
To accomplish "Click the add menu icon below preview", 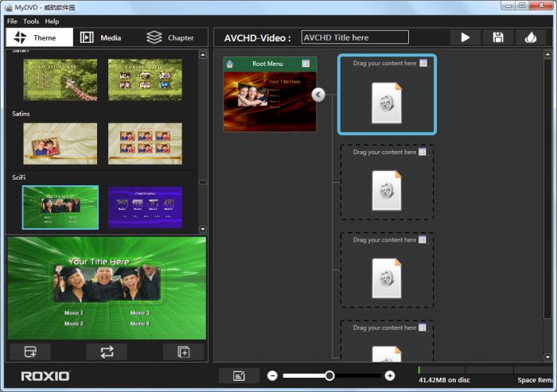I will (x=30, y=352).
